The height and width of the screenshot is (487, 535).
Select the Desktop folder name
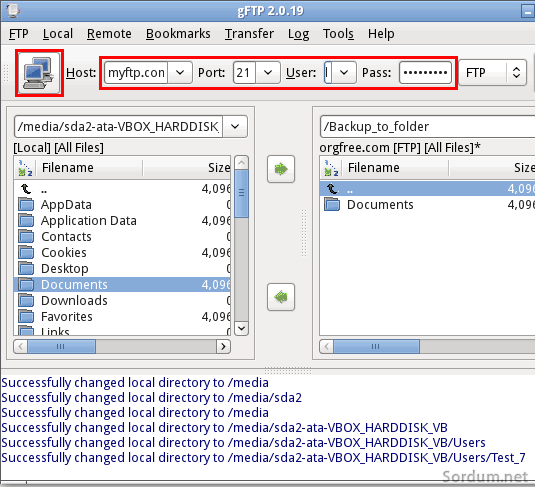tap(64, 269)
